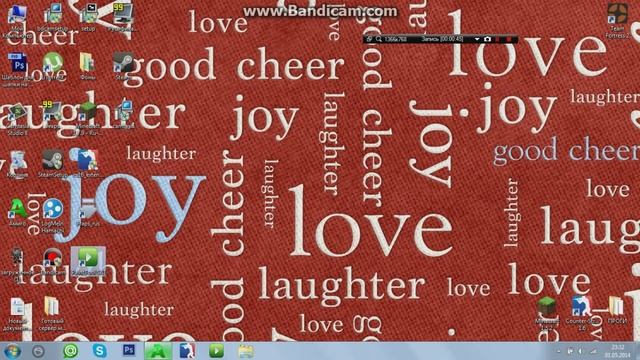Select the 'camtasia' installer desktop icon
640x360 pixels.
click(x=123, y=114)
